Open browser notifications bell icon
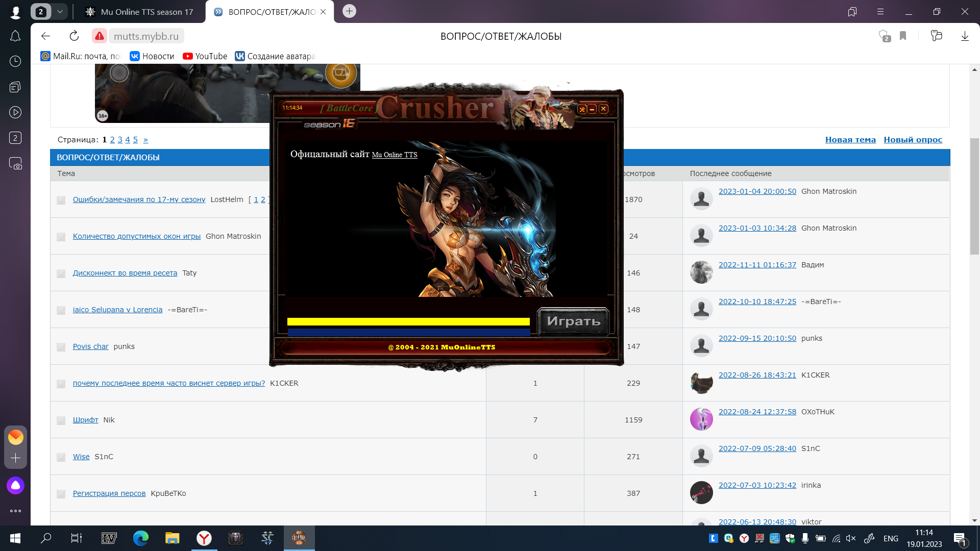980x551 pixels. [x=15, y=36]
